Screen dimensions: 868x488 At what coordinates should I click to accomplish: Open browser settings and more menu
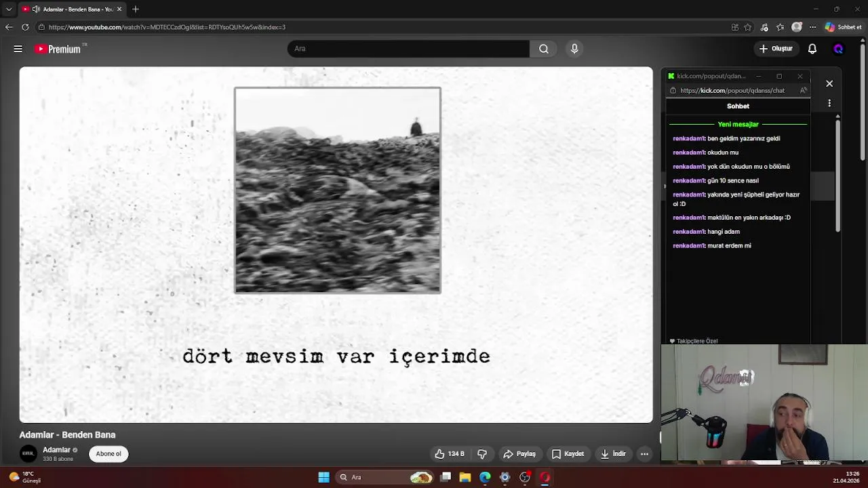[x=812, y=27]
